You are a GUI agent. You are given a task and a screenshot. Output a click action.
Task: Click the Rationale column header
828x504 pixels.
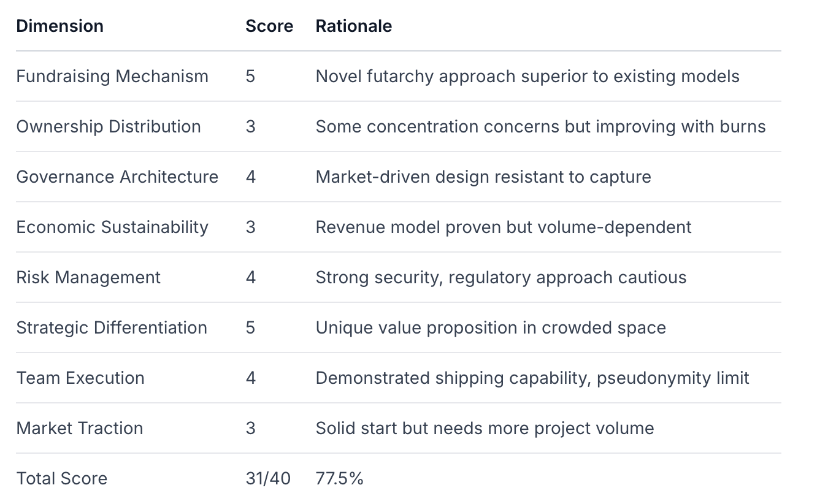coord(353,26)
